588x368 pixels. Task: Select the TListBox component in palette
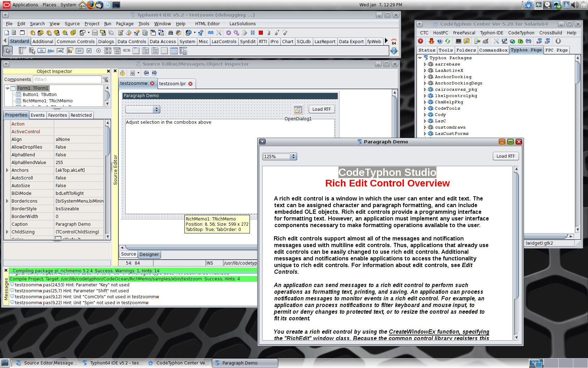[107, 51]
